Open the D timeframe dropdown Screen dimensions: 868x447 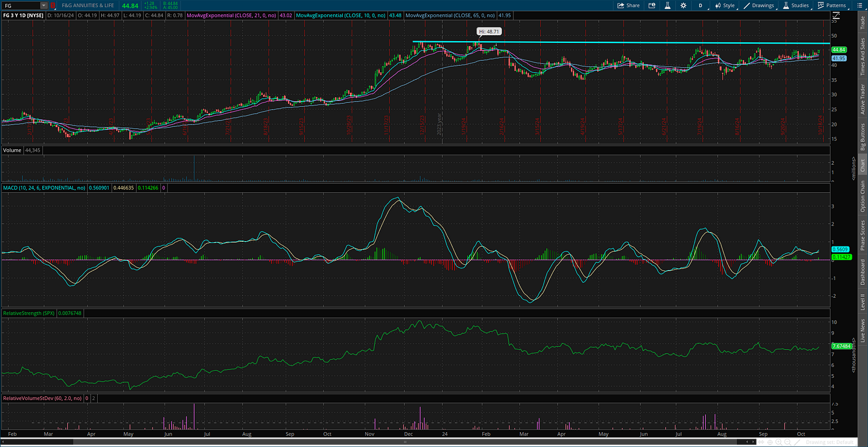click(x=700, y=5)
